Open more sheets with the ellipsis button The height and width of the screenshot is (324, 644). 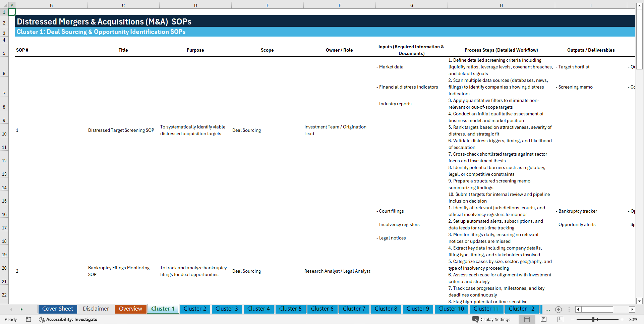[x=547, y=309]
